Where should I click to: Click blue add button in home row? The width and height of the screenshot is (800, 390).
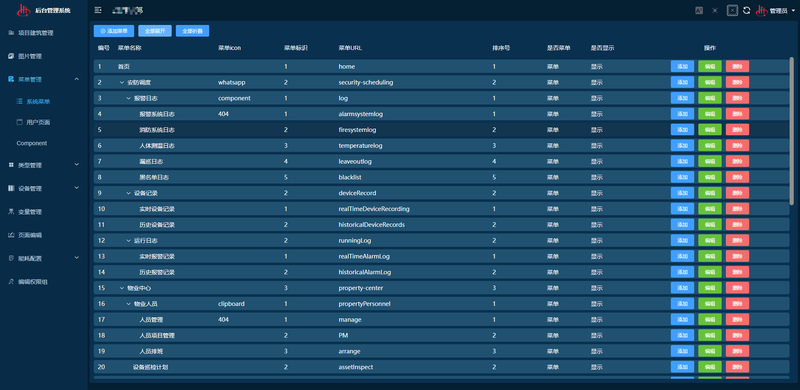click(x=682, y=66)
